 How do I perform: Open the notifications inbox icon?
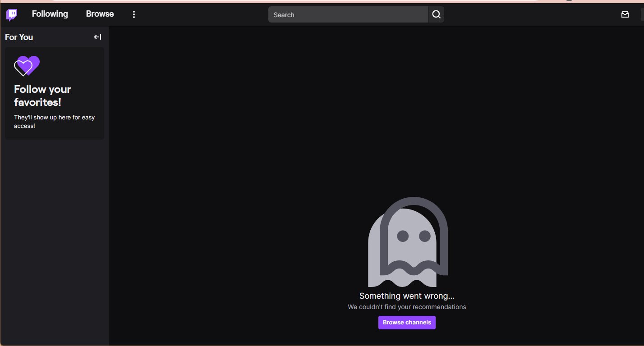pos(625,14)
